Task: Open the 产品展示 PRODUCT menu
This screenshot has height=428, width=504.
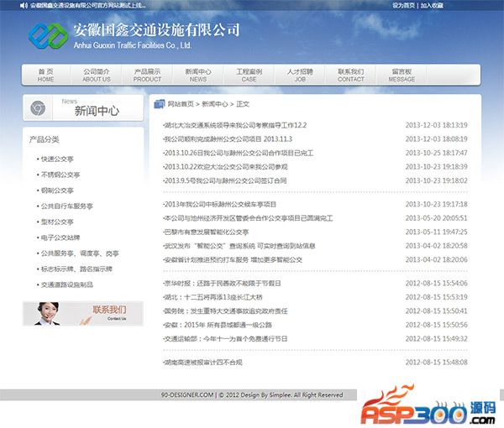Action: [147, 75]
